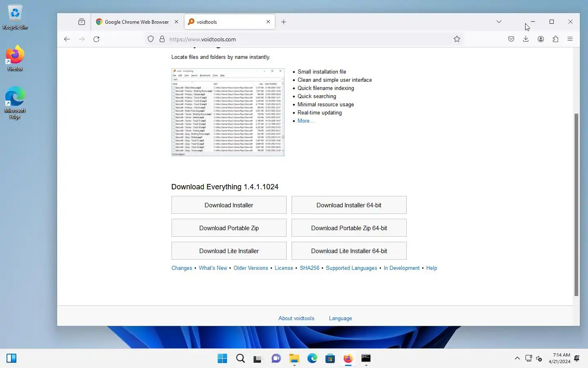View site security lock information

(x=162, y=39)
